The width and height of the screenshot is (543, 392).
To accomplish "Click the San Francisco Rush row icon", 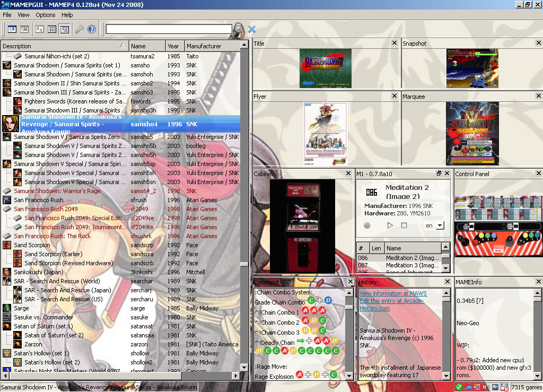I will (x=6, y=200).
